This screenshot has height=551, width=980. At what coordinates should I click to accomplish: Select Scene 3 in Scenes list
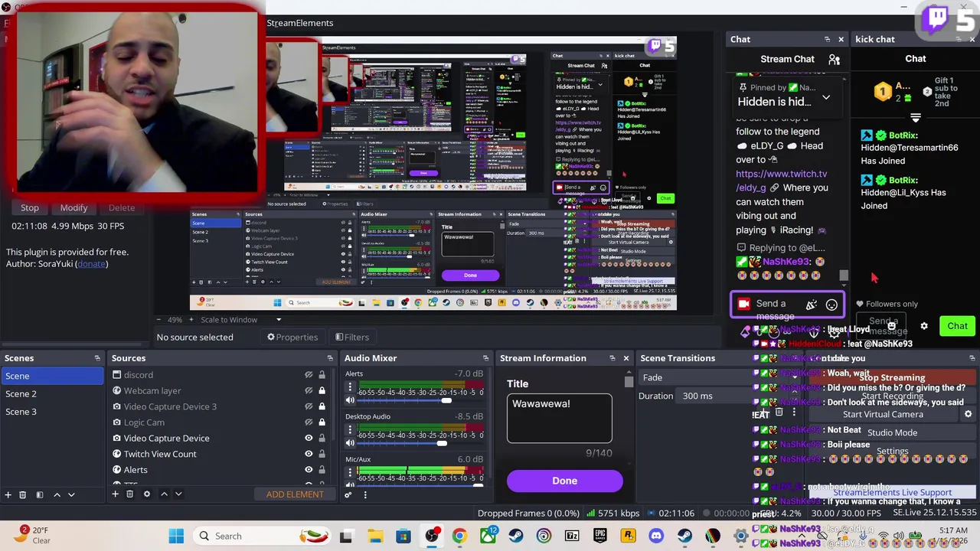(51, 412)
